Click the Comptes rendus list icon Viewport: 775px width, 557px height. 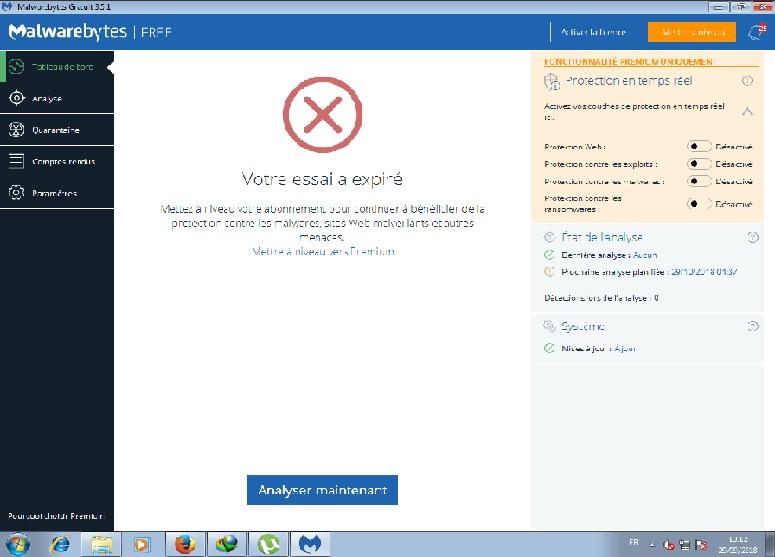tap(16, 161)
